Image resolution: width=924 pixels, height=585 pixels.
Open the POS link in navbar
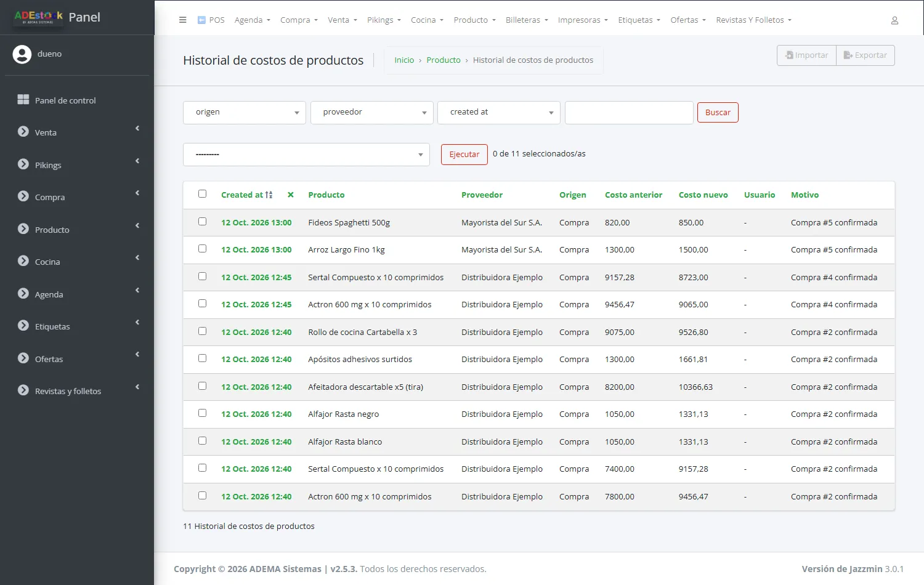click(211, 20)
